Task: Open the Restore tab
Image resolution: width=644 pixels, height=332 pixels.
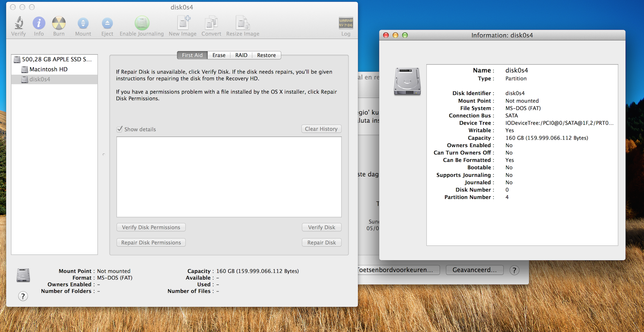Action: click(266, 55)
